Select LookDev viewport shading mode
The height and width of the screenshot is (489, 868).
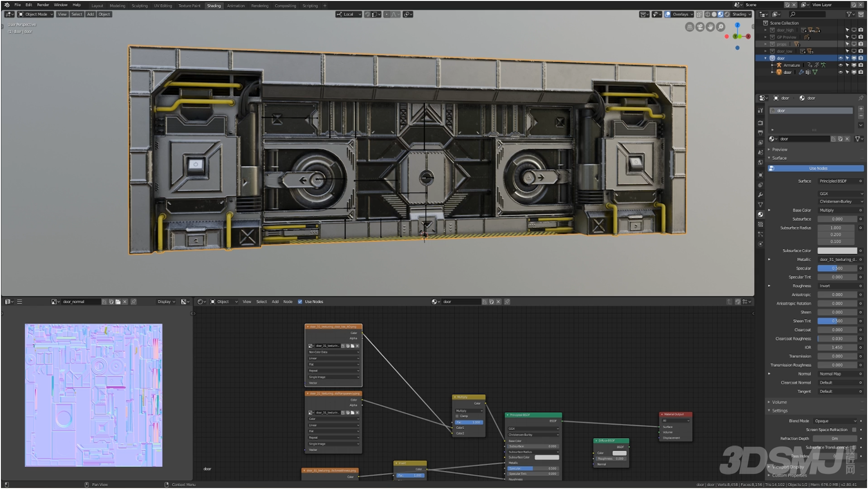click(x=720, y=14)
